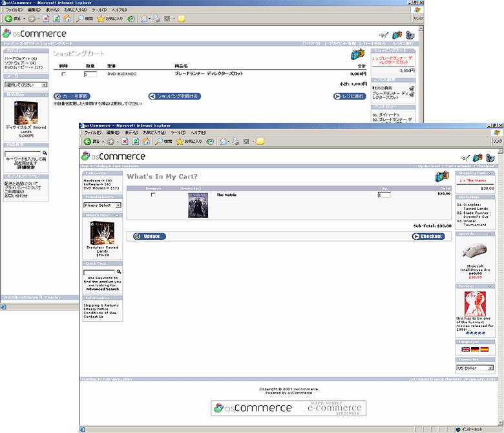Screen dimensions: 504x433
Task: Open manufacturer dropdown in Japanese store
Action: tap(26, 85)
